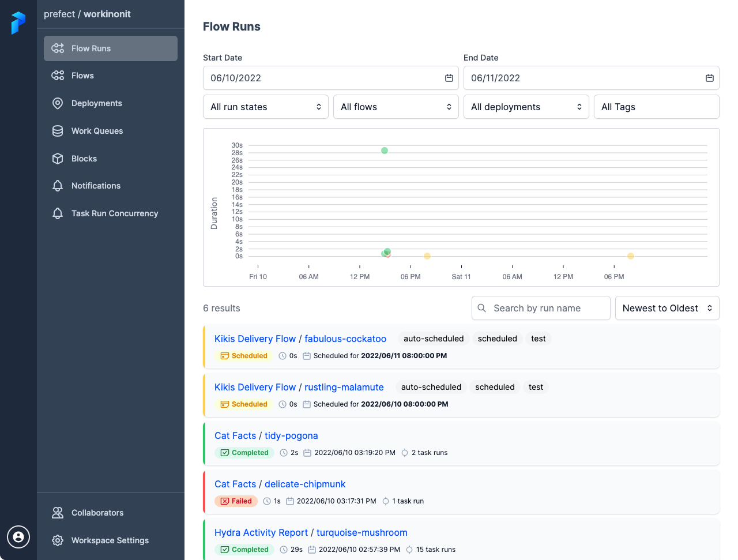The height and width of the screenshot is (560, 738).
Task: Click the '15 task runs' text
Action: (436, 550)
